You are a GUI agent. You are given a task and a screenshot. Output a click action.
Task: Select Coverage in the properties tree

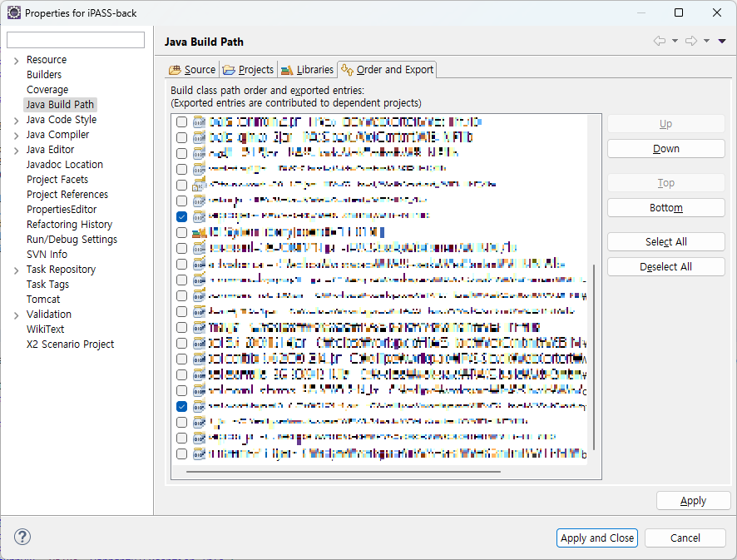click(x=47, y=89)
